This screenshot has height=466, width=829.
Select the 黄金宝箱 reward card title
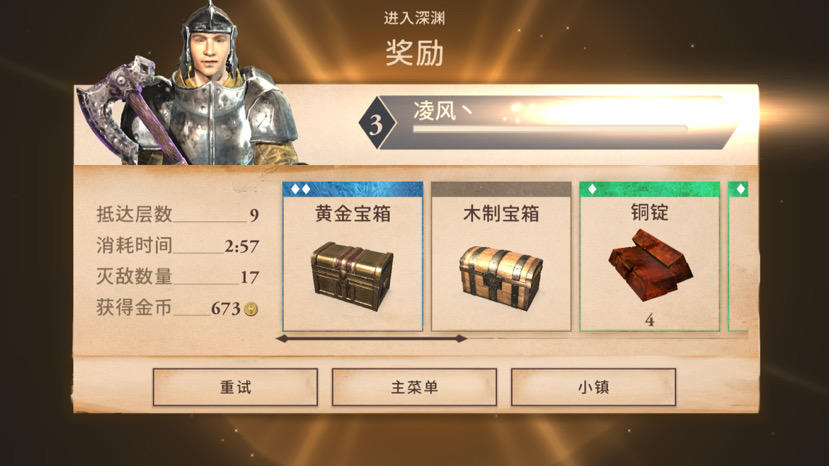[x=353, y=214]
